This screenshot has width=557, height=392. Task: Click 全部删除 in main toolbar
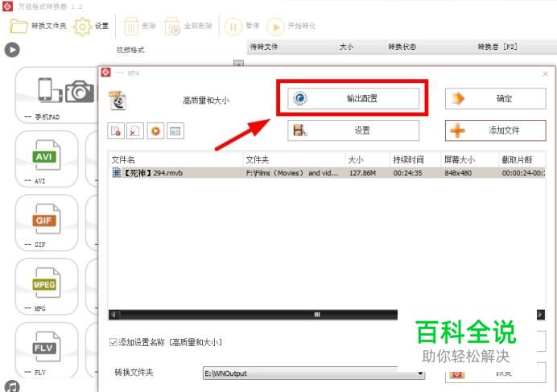pyautogui.click(x=188, y=26)
